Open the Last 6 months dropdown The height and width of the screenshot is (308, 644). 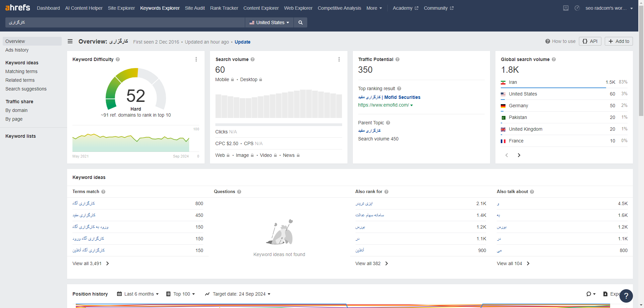click(138, 294)
